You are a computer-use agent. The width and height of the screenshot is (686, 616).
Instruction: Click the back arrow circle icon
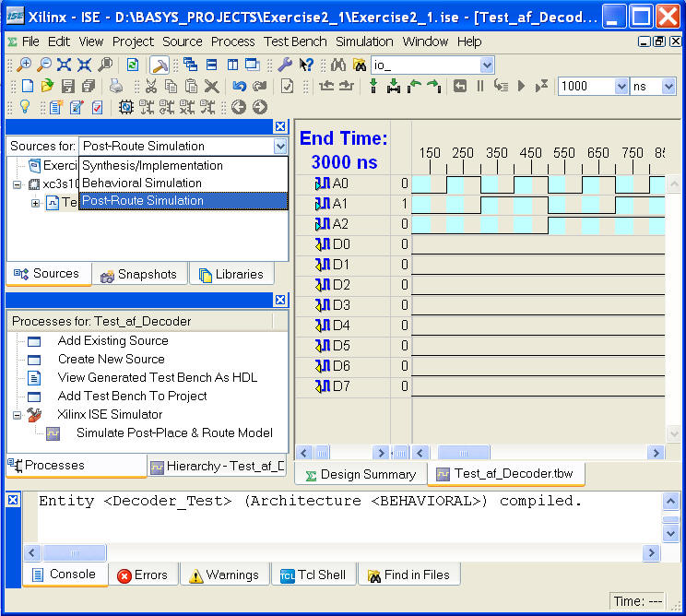(239, 107)
